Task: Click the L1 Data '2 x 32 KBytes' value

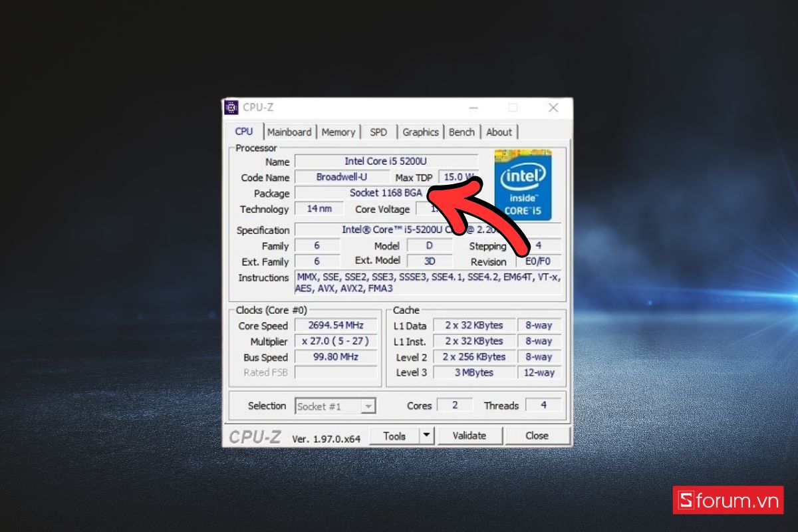Action: 474,326
